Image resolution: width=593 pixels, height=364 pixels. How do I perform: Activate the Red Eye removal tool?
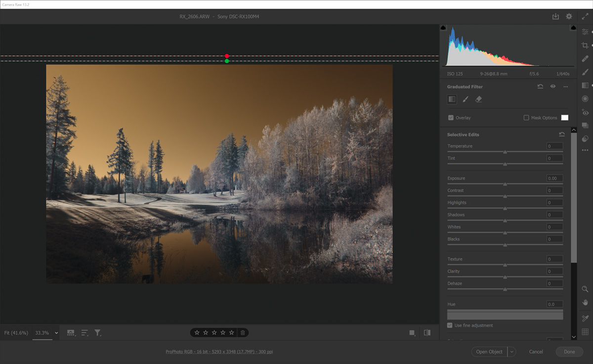click(x=585, y=112)
